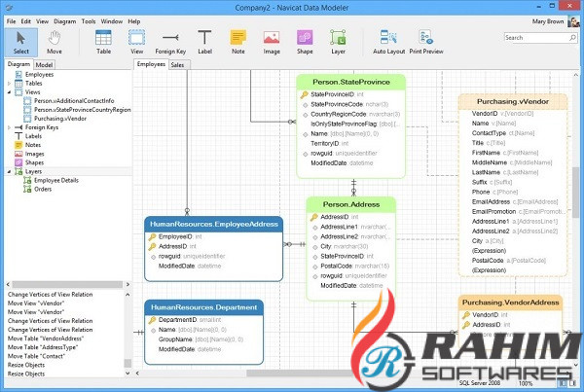Open the View menu

coord(42,21)
